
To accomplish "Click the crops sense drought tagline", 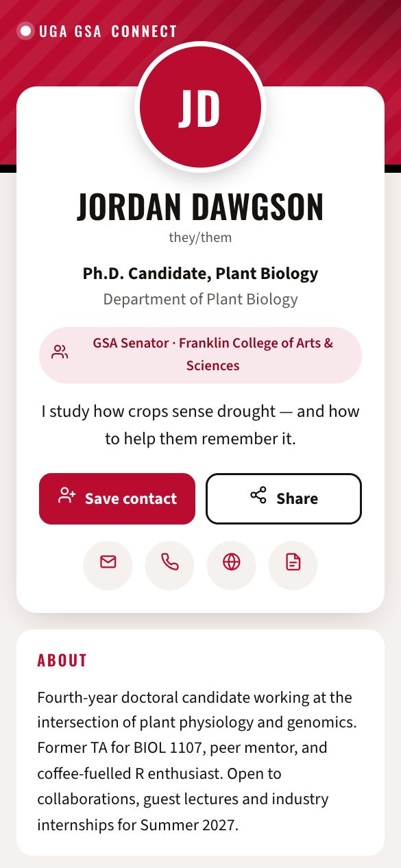I will [200, 424].
